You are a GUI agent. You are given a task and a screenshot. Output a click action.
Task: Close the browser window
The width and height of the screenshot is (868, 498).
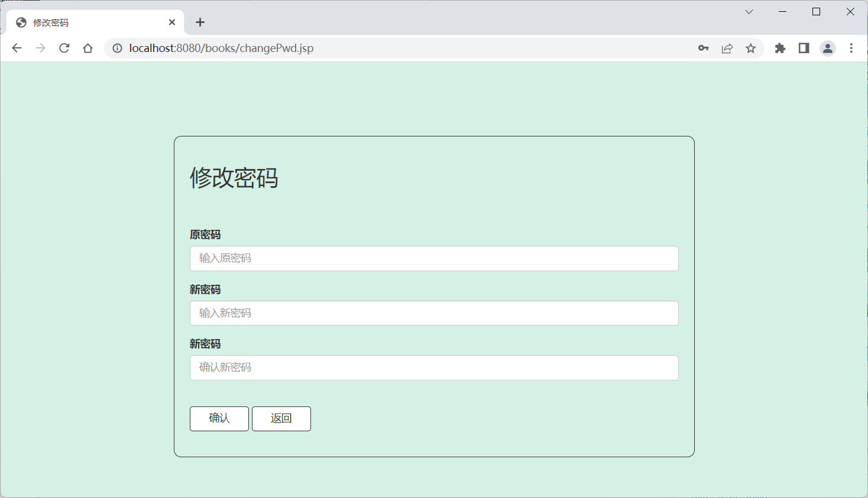850,12
